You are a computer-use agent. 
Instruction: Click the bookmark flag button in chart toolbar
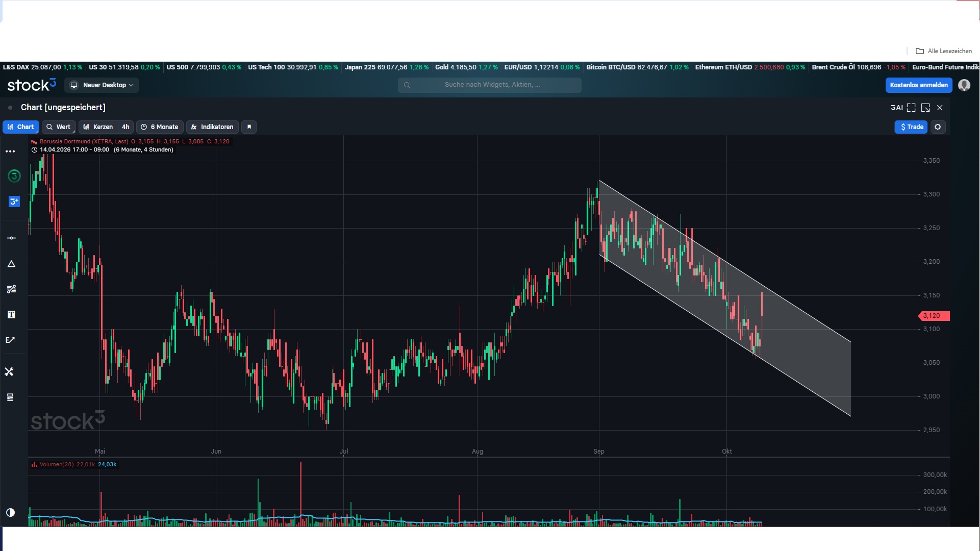(x=249, y=127)
